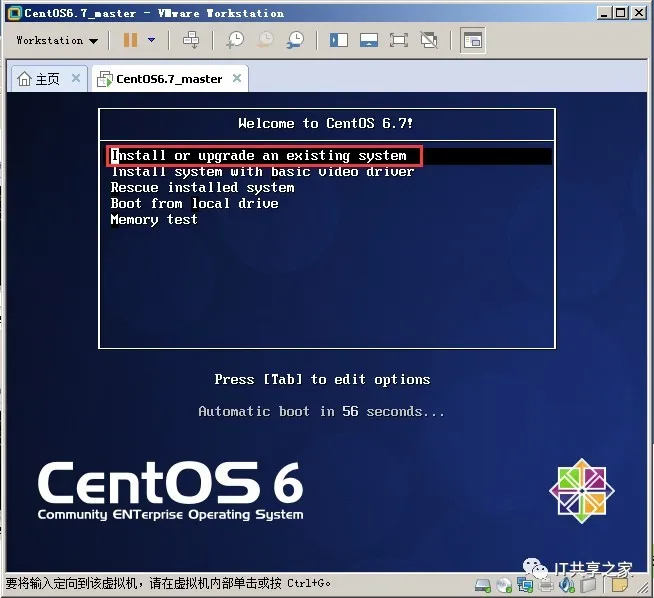Click the greyed revert to snapshot icon
The width and height of the screenshot is (654, 598).
click(x=265, y=40)
